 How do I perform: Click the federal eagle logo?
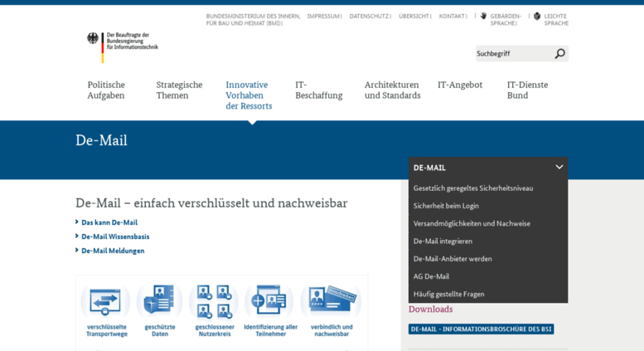[93, 39]
